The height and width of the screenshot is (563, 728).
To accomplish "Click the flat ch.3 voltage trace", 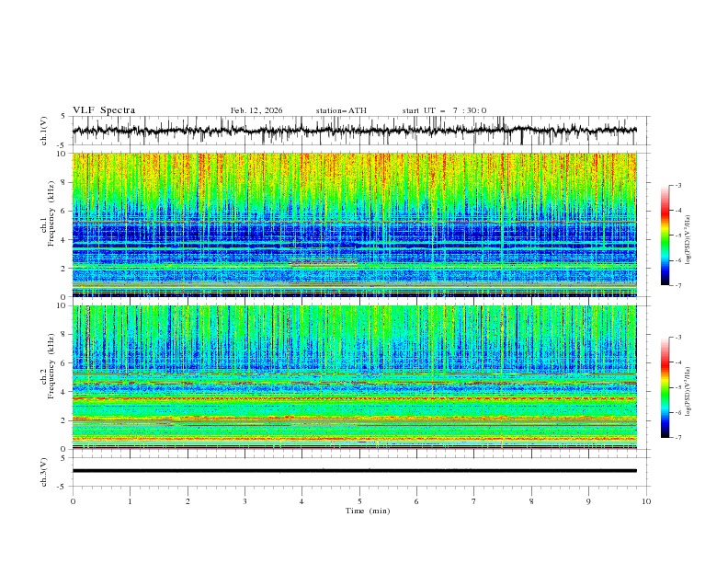I will point(354,471).
